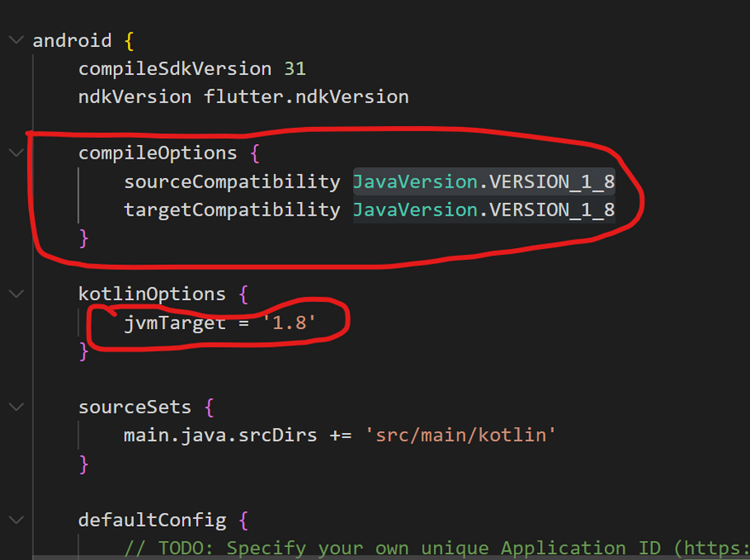Place cursor on the jvmTarget property
Image resolution: width=750 pixels, height=560 pixels.
tap(175, 322)
